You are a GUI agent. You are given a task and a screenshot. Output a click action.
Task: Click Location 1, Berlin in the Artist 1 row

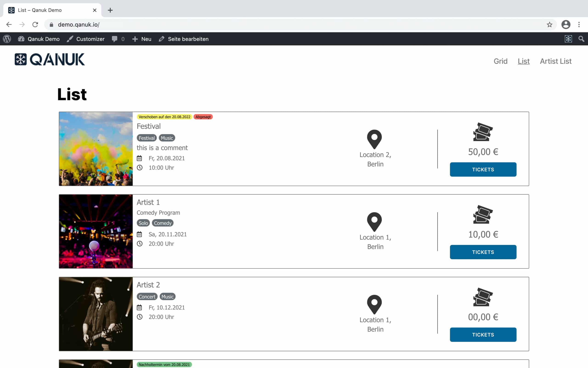375,242
